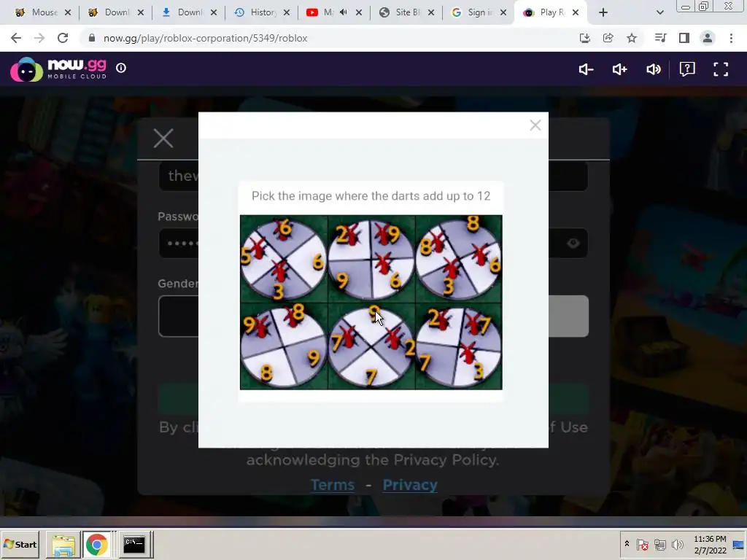The image size is (747, 560).
Task: Raise volume with the now.gg volume-up icon
Action: (619, 69)
